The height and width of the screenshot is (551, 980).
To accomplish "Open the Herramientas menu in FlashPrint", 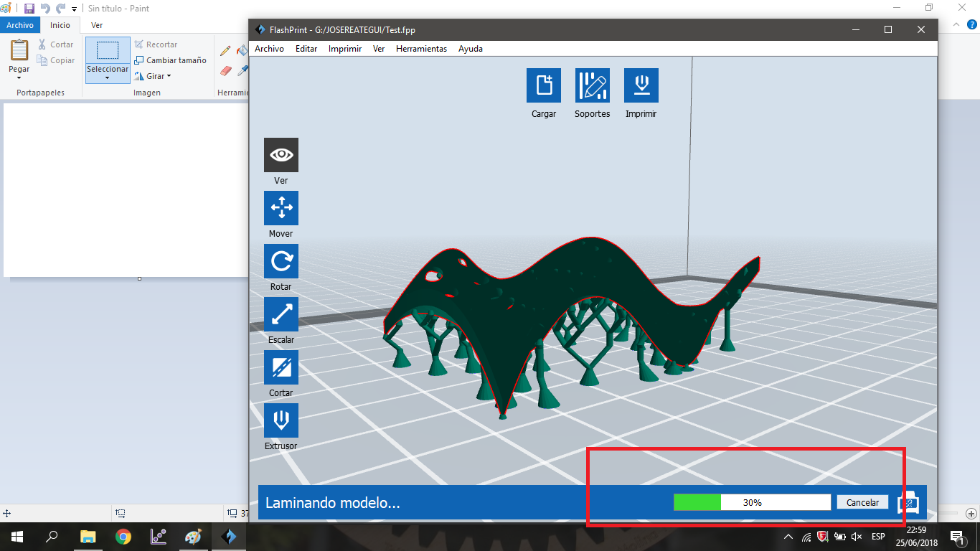I will point(422,49).
